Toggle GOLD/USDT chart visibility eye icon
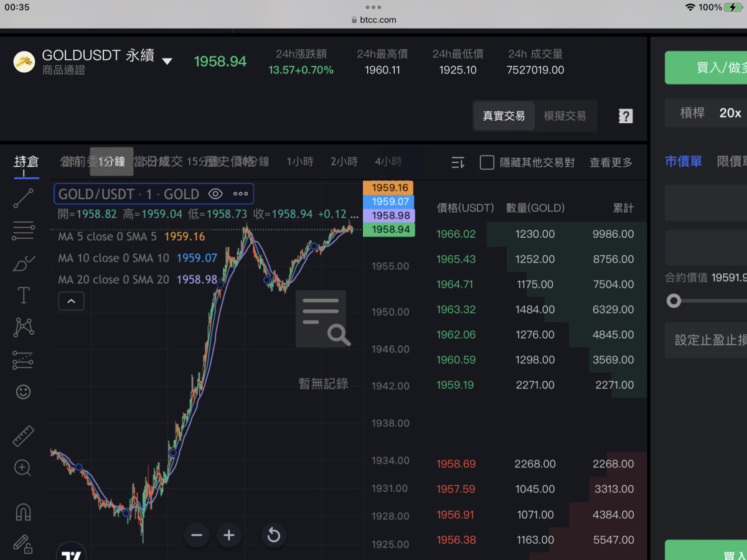 tap(215, 194)
